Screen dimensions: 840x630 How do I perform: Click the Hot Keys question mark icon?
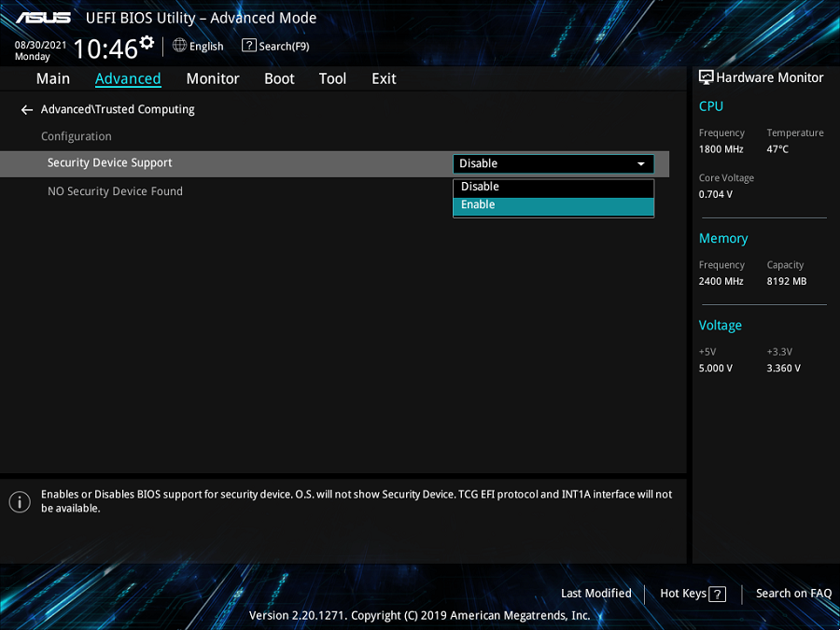(717, 594)
